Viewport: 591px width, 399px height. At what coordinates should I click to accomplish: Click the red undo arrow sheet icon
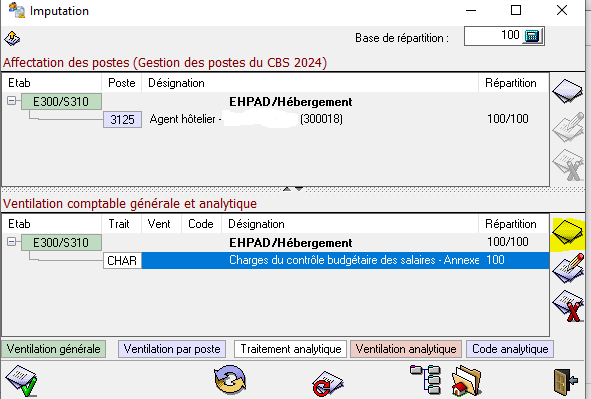click(327, 383)
